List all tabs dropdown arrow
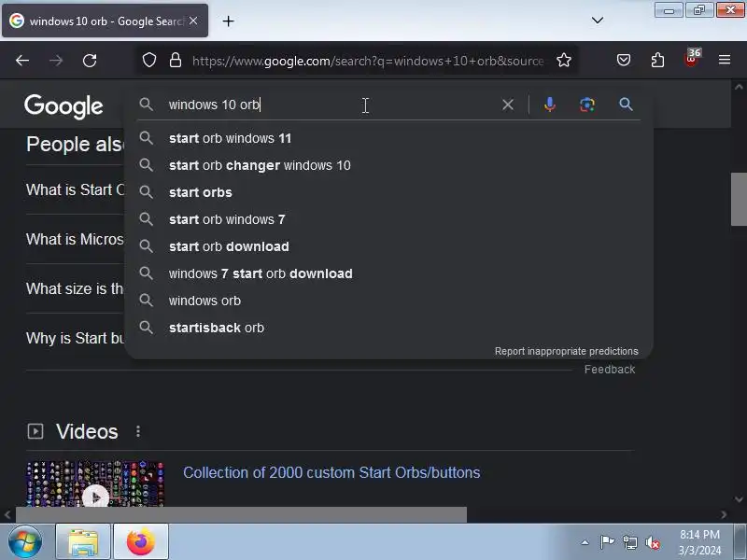 598,20
